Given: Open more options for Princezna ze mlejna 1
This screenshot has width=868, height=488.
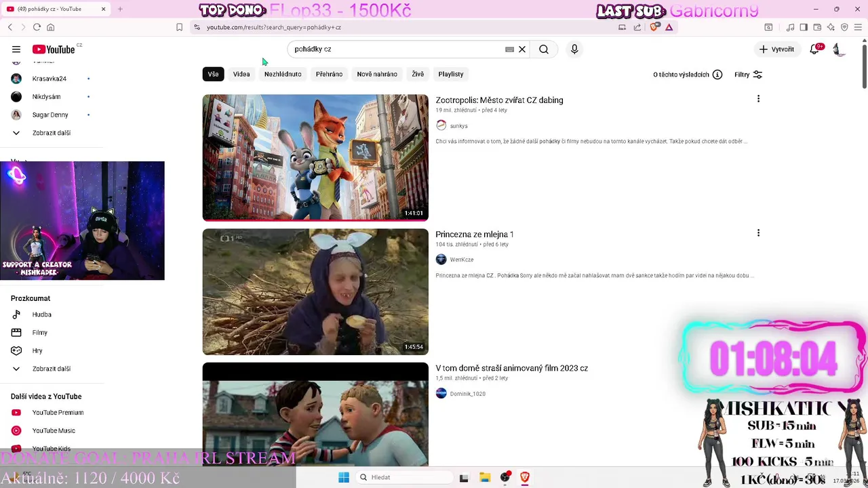Looking at the screenshot, I should coord(758,233).
